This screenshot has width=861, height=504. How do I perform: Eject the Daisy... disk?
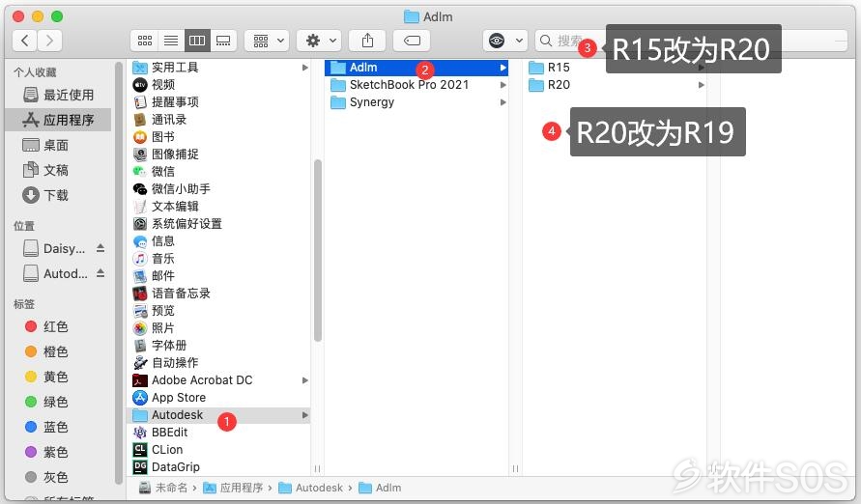(x=100, y=248)
